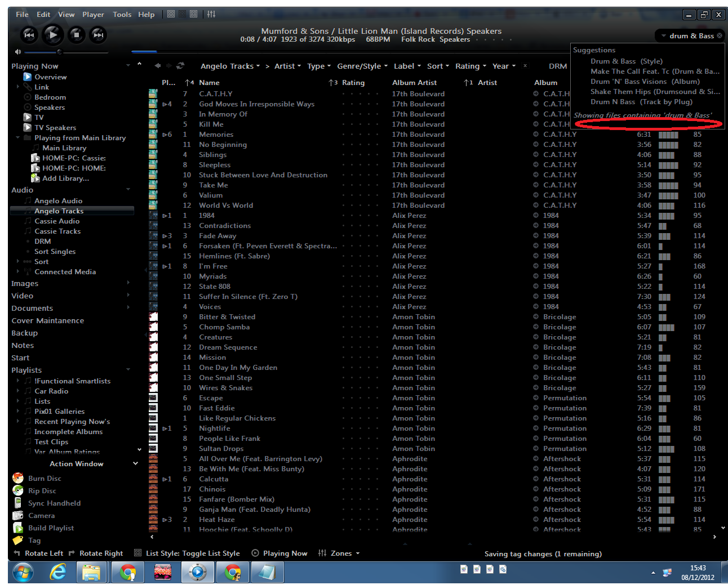The height and width of the screenshot is (585, 728).
Task: Open Playing Now from the bottom bar
Action: coord(279,553)
